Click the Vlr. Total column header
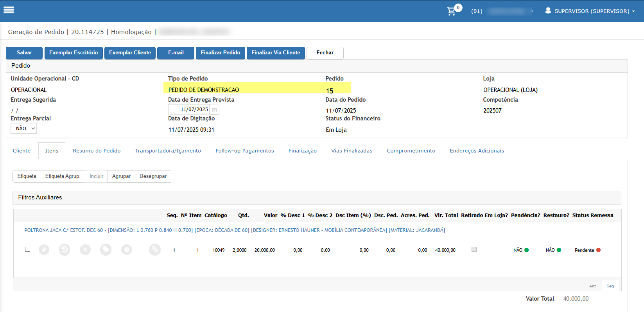 (x=446, y=215)
